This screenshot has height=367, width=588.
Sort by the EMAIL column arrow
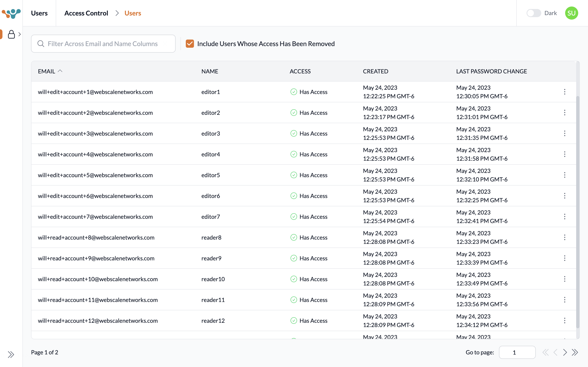click(60, 71)
